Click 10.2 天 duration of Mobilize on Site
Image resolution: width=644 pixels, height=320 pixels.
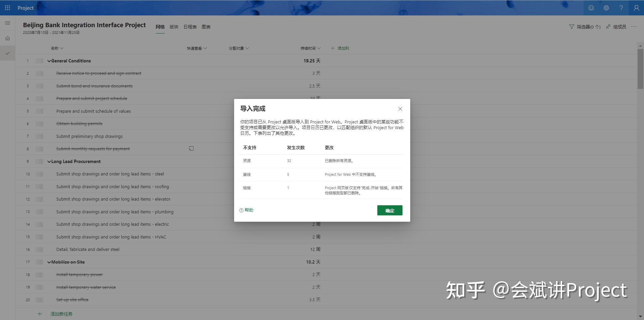click(x=313, y=262)
